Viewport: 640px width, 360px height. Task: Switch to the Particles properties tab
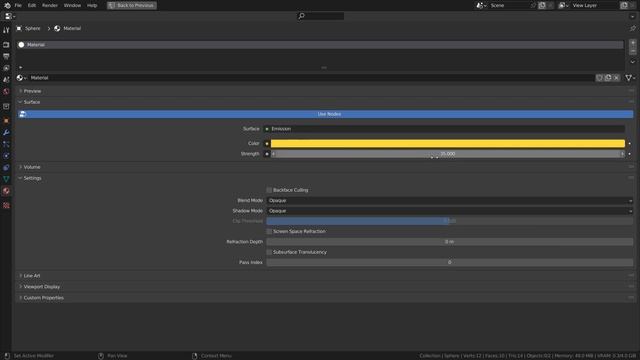coord(6,144)
